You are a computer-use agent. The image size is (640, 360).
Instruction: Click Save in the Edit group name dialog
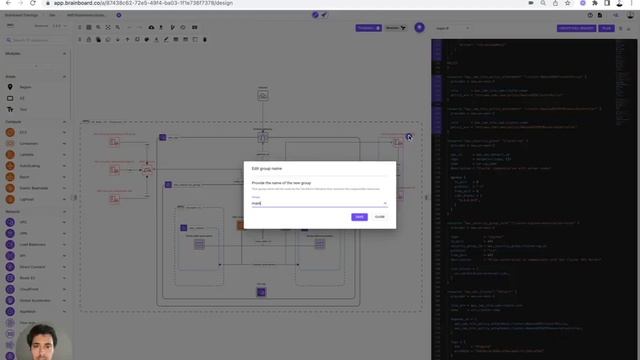(359, 217)
